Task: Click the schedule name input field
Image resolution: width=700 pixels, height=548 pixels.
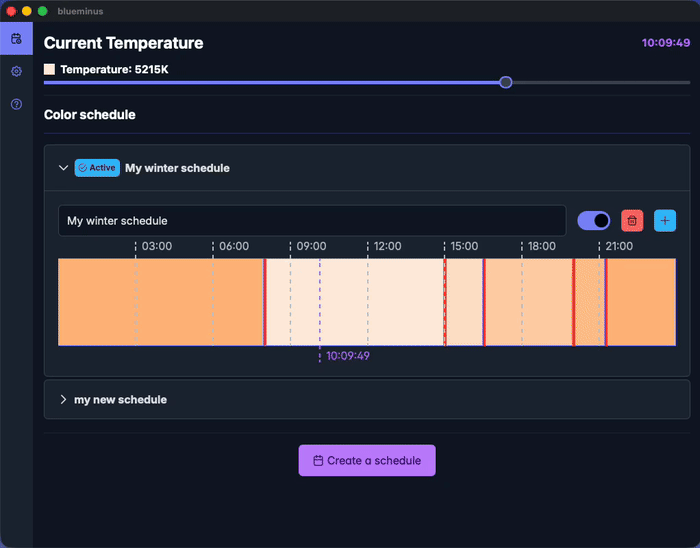Action: (312, 220)
